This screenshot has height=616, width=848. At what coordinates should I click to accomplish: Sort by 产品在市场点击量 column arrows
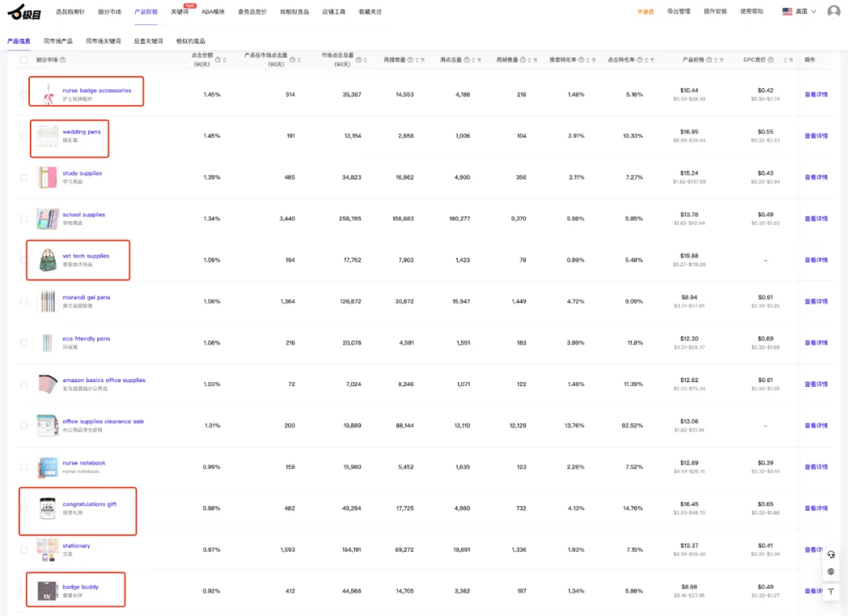tap(299, 60)
